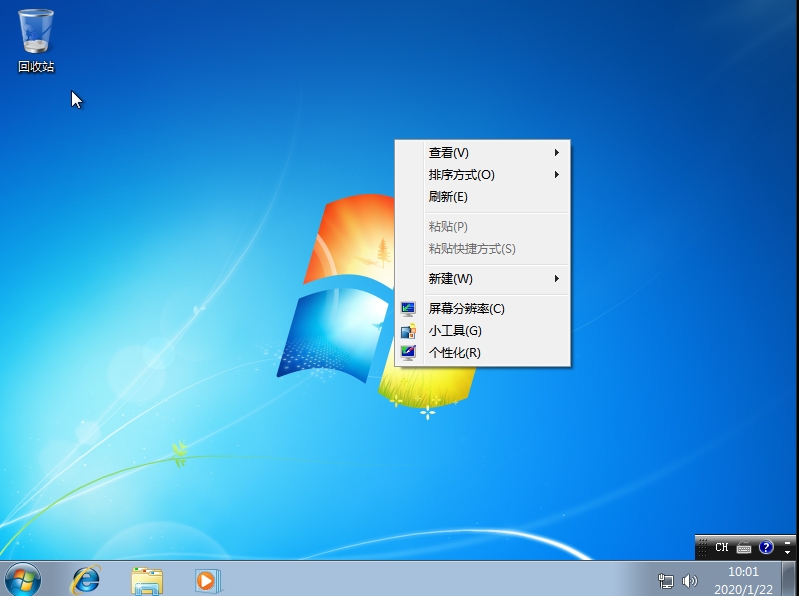The width and height of the screenshot is (799, 596).
Task: Click the greyed-out 粘贴(P) entry
Action: 483,227
